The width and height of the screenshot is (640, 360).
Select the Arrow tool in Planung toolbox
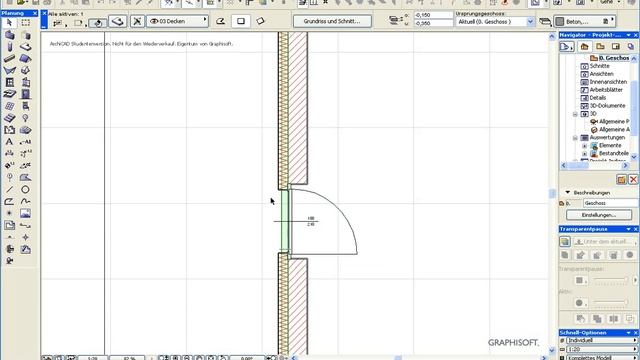9,23
